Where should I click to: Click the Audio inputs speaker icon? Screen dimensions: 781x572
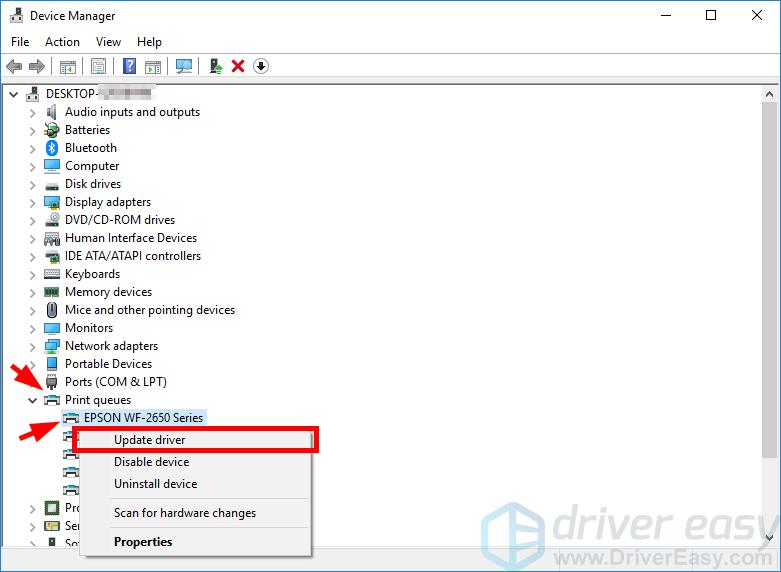point(51,112)
